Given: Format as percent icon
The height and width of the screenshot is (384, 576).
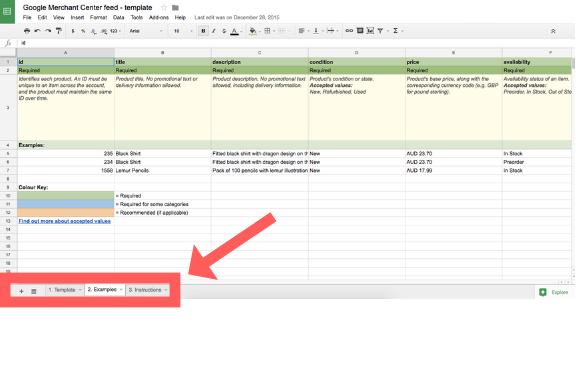Looking at the screenshot, I should click(x=83, y=31).
